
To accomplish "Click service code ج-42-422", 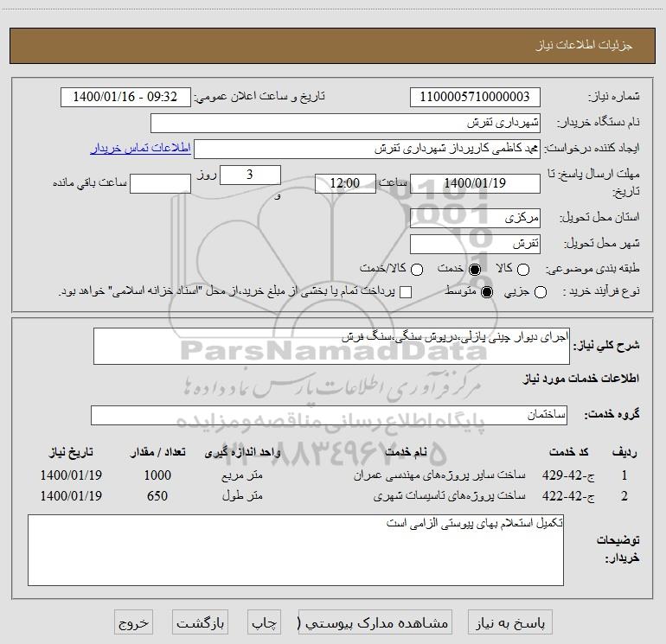I will tap(568, 496).
